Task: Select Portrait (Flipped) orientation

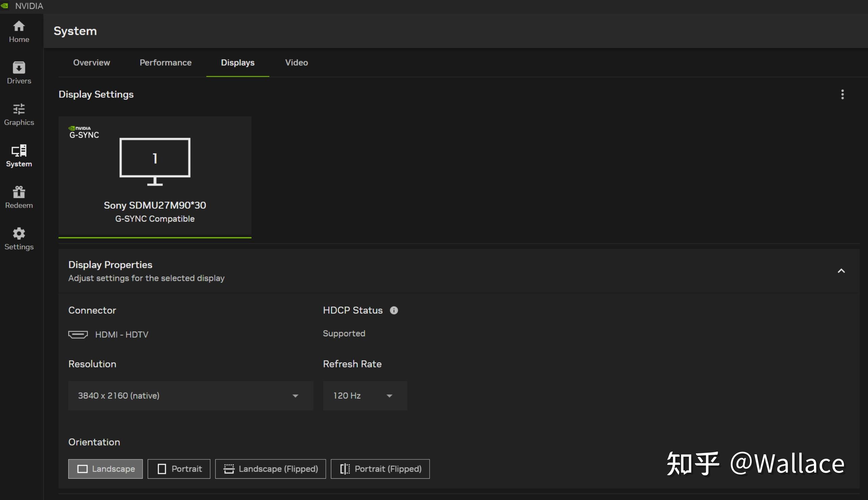Action: [x=380, y=469]
